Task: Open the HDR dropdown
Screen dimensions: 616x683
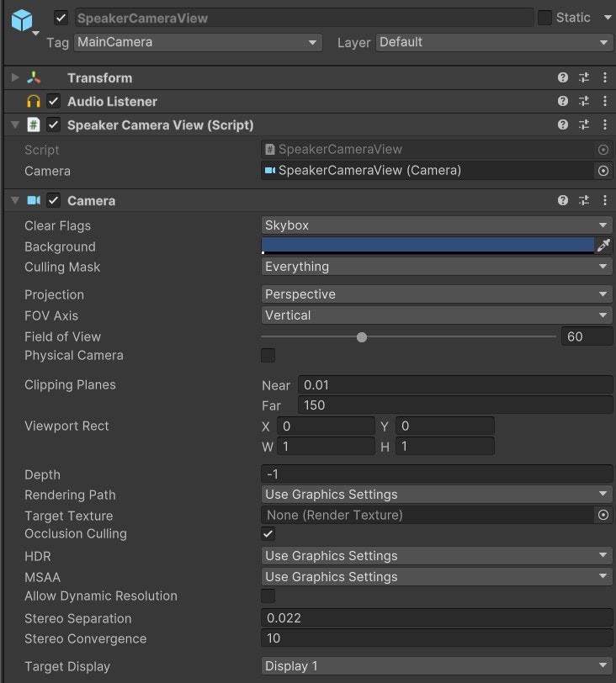Action: [437, 556]
